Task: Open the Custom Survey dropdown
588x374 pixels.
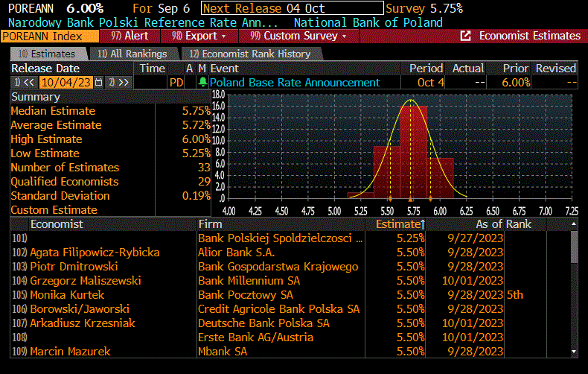Action: pos(298,36)
